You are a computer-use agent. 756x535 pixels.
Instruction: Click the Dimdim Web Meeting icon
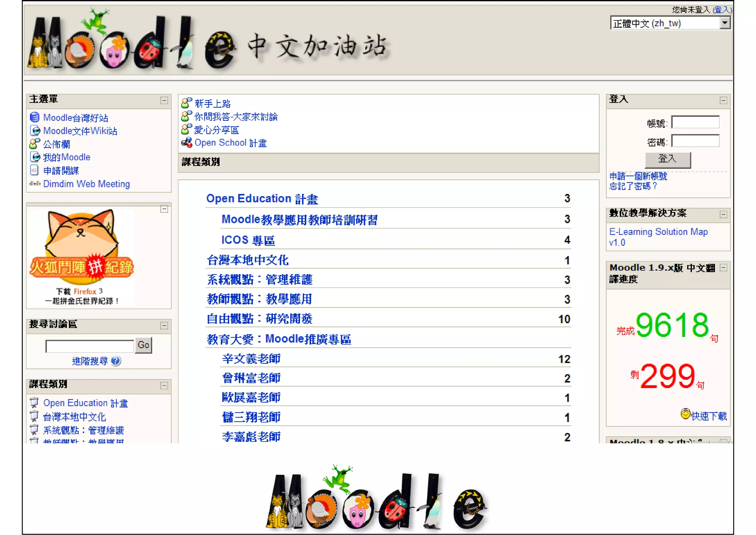click(35, 184)
